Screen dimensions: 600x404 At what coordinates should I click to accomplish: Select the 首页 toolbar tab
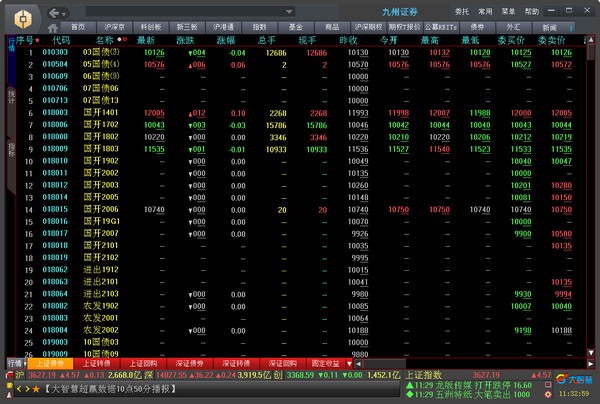(x=78, y=27)
